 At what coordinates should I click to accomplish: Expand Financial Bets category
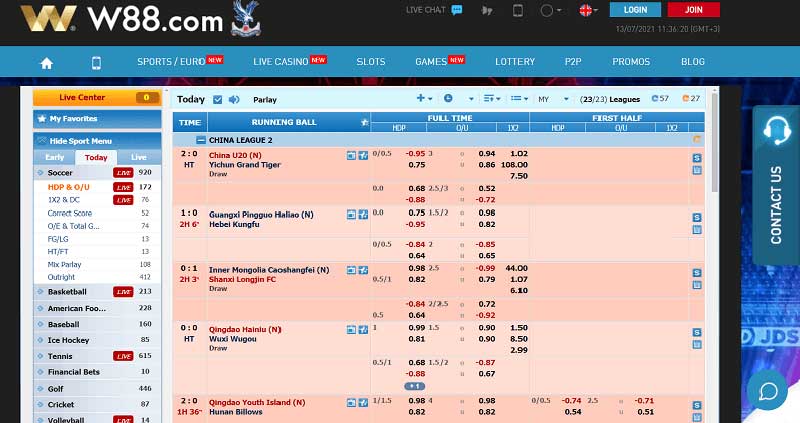[x=73, y=372]
